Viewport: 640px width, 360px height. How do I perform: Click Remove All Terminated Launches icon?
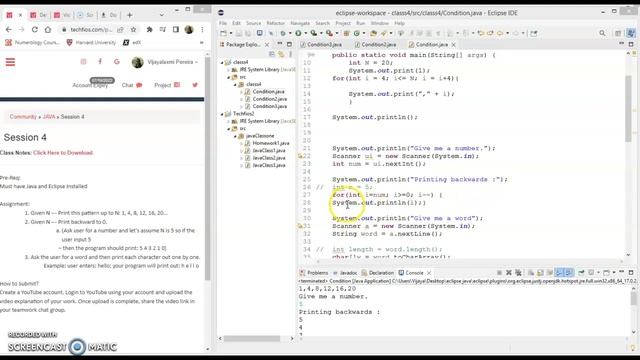(x=518, y=273)
